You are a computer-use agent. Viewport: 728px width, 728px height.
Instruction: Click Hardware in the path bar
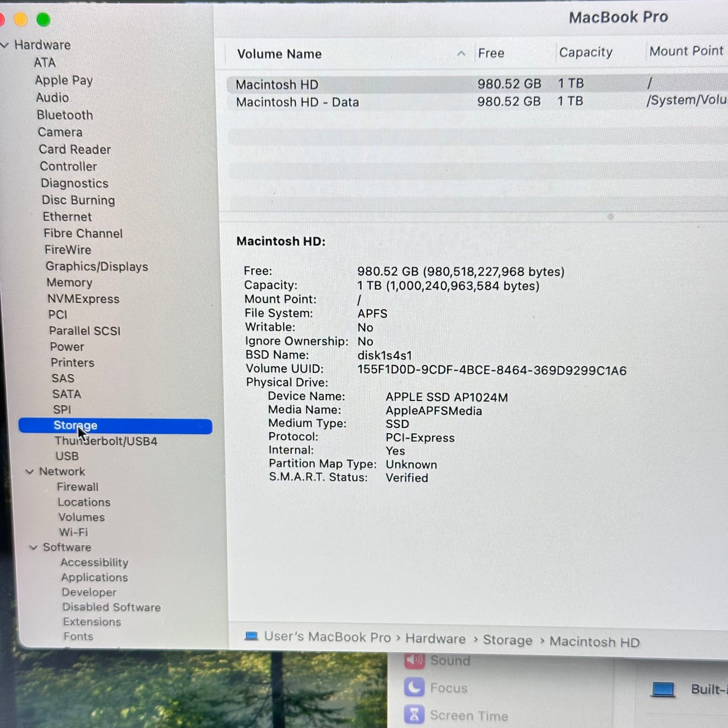click(436, 639)
